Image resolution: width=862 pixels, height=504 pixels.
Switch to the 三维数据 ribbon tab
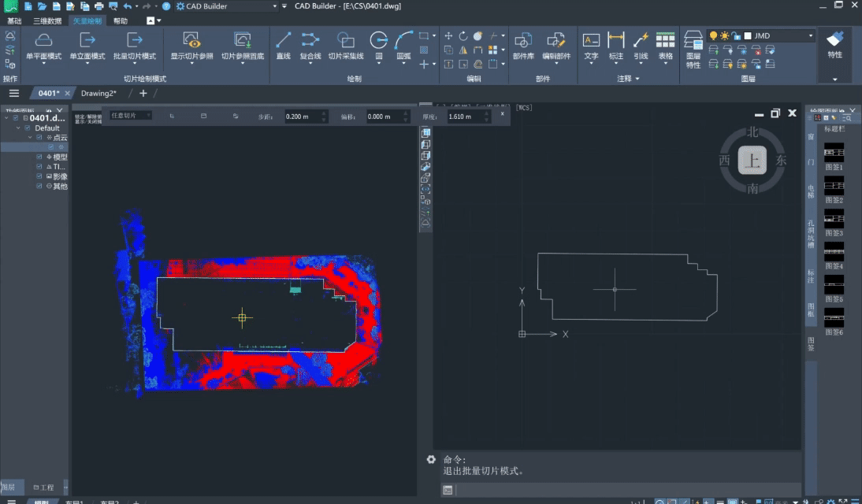point(46,21)
